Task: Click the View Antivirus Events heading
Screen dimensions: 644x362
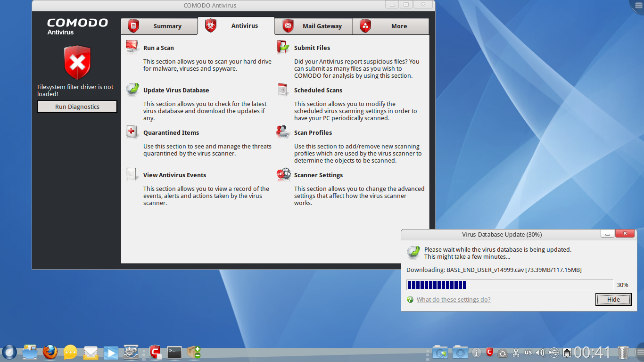Action: pyautogui.click(x=175, y=175)
